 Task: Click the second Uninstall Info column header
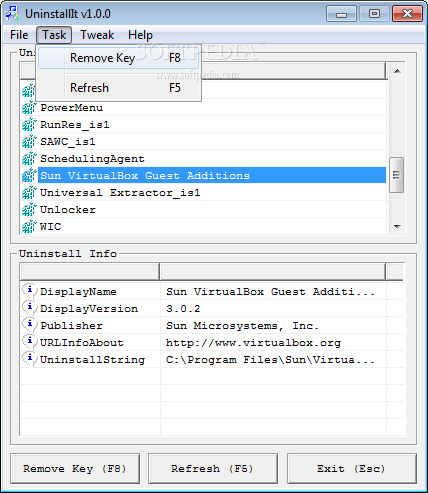tap(273, 271)
